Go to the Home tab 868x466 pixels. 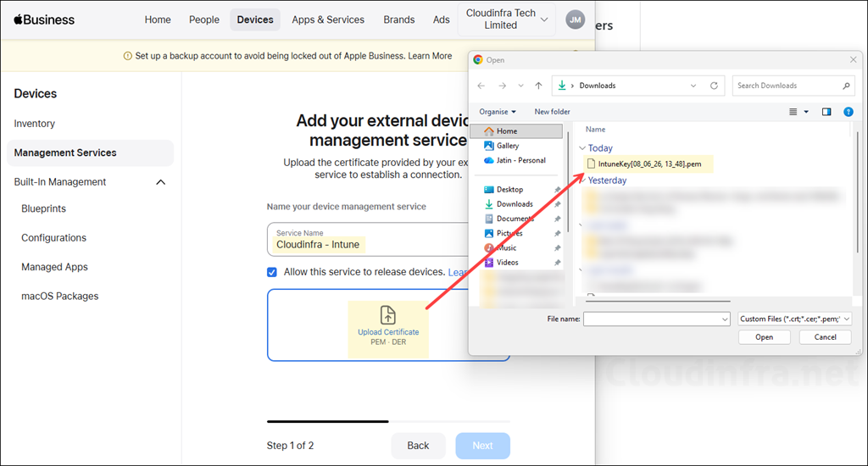[158, 20]
